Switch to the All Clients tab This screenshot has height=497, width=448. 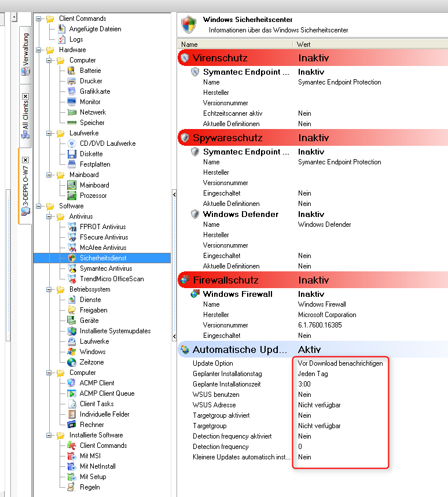25,116
